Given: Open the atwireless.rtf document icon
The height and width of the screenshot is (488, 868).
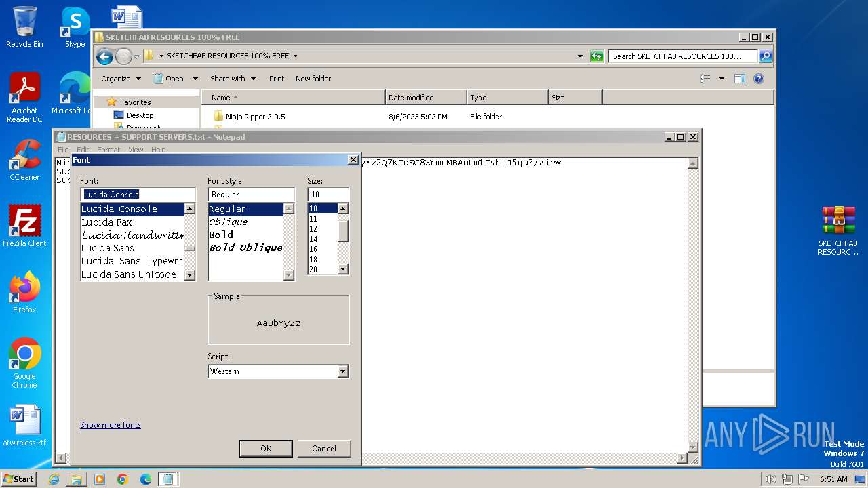Looking at the screenshot, I should point(24,426).
